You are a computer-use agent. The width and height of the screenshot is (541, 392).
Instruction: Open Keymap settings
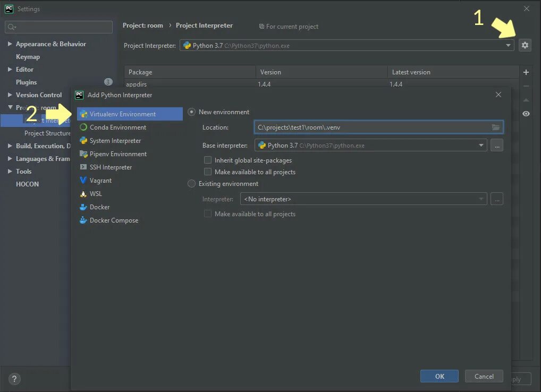28,56
